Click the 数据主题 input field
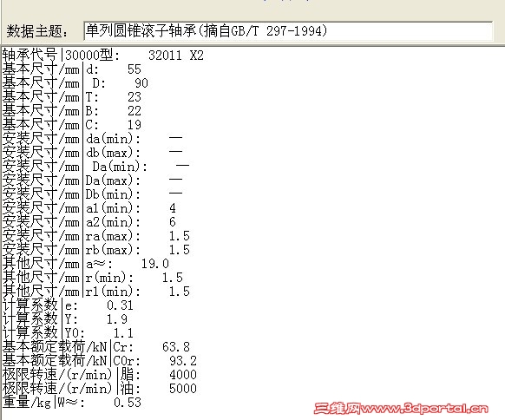This screenshot has height=420, width=505. pos(288,31)
